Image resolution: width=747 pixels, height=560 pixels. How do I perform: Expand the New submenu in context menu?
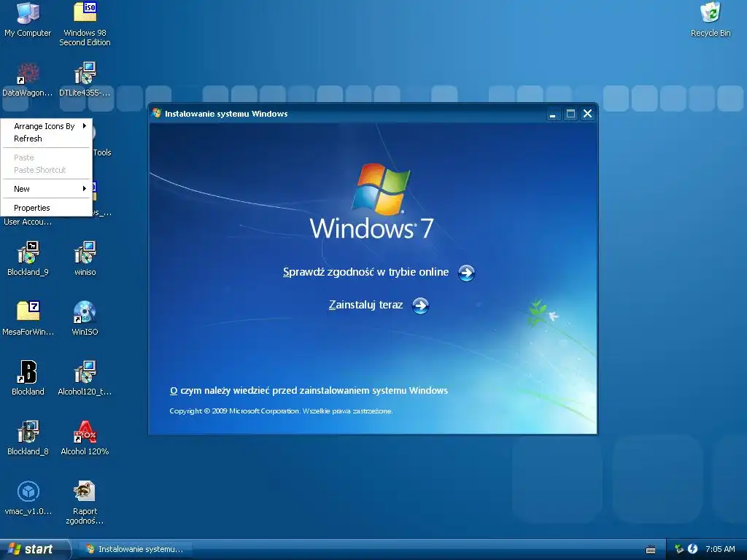pos(47,189)
